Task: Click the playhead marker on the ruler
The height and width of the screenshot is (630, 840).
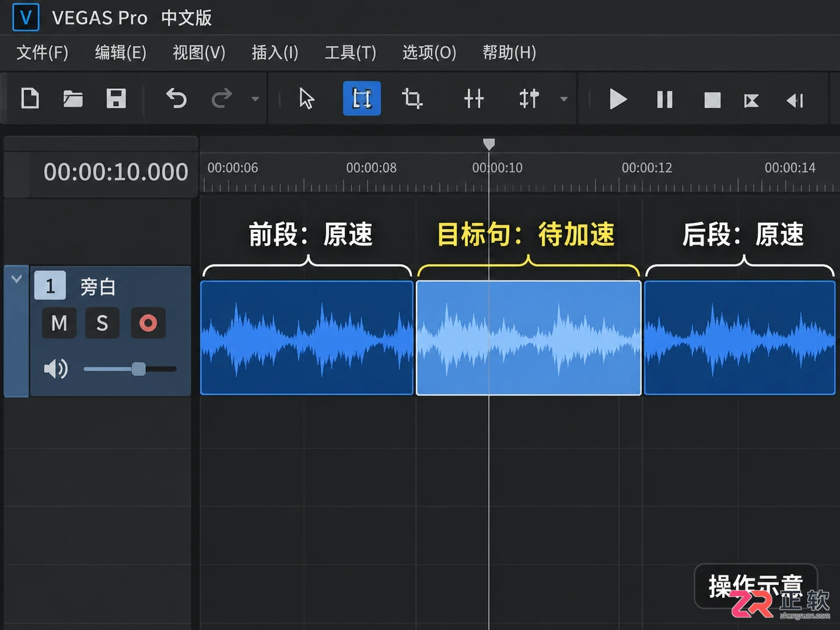Action: click(x=489, y=144)
